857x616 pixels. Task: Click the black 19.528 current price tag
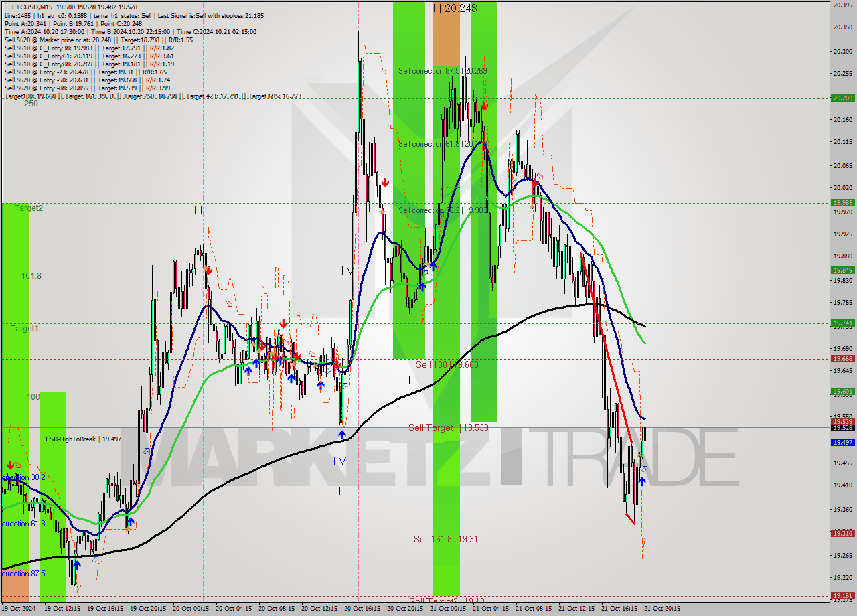pyautogui.click(x=842, y=427)
